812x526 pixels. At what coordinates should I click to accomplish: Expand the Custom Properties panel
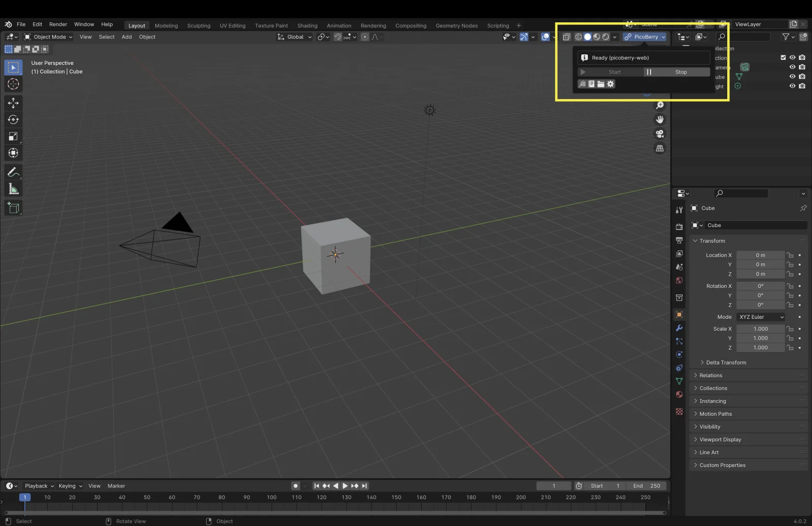point(722,465)
